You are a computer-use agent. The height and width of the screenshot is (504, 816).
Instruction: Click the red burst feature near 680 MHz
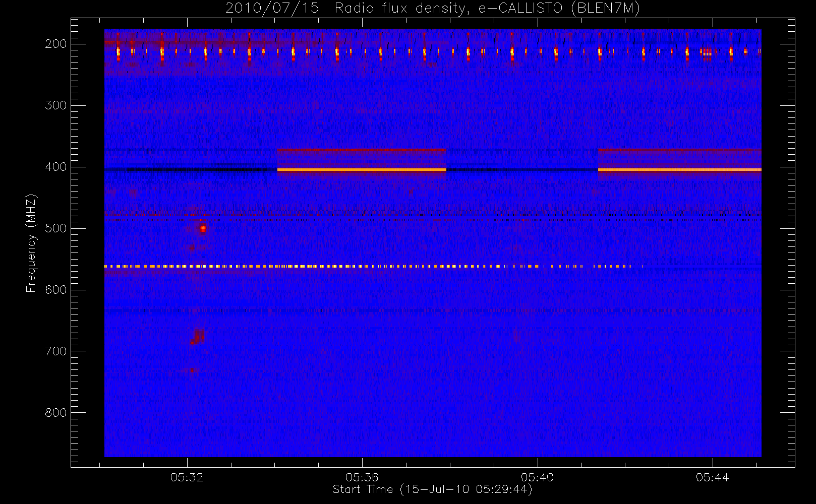pos(198,336)
